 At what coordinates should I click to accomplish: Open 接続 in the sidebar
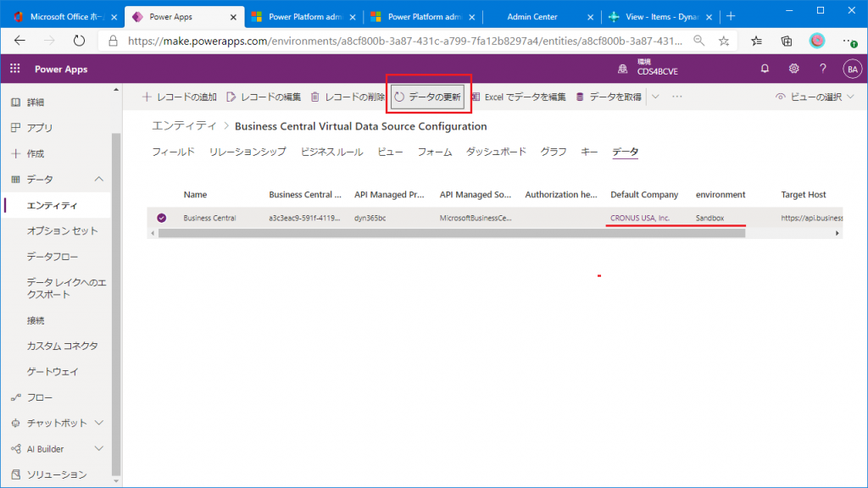coord(36,320)
